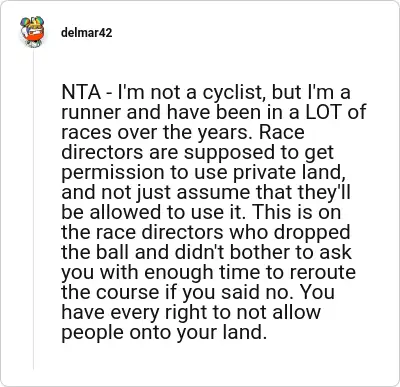Click the word "supposed" in the comment

[x=227, y=153]
